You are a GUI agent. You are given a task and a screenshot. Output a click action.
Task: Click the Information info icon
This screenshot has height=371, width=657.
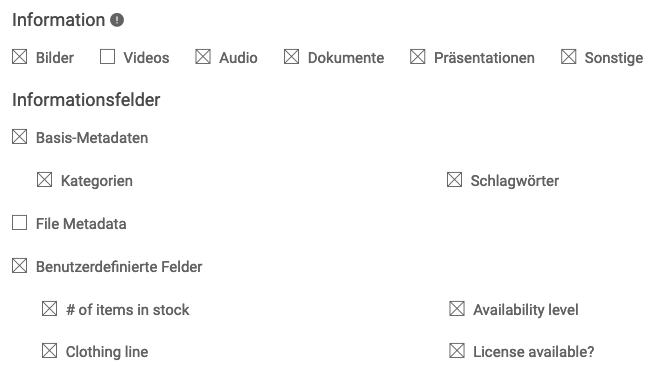[117, 20]
